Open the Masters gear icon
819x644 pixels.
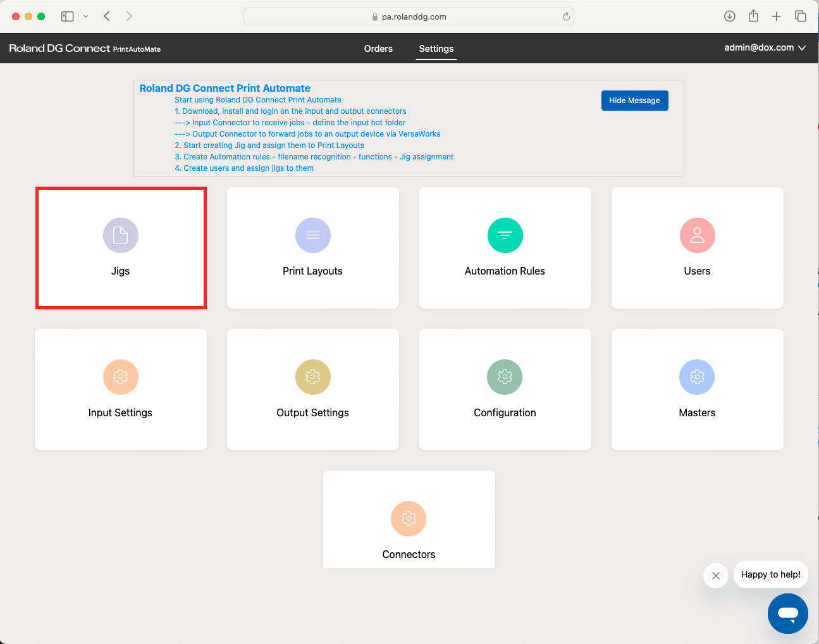click(x=697, y=377)
